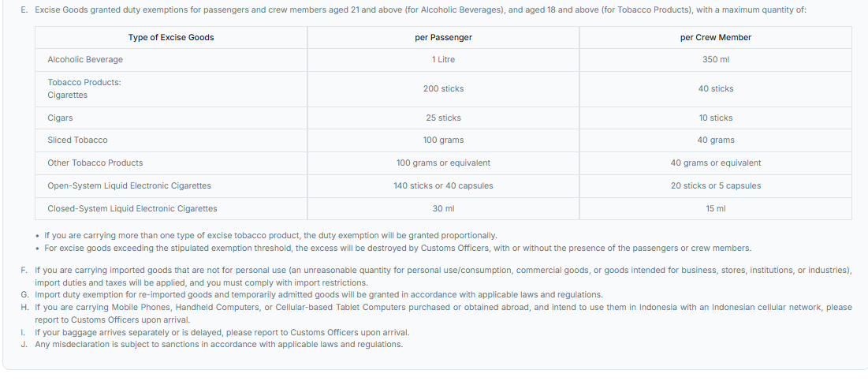Click the "140 sticks or 40 capsules" cell
This screenshot has width=868, height=385.
tap(443, 185)
